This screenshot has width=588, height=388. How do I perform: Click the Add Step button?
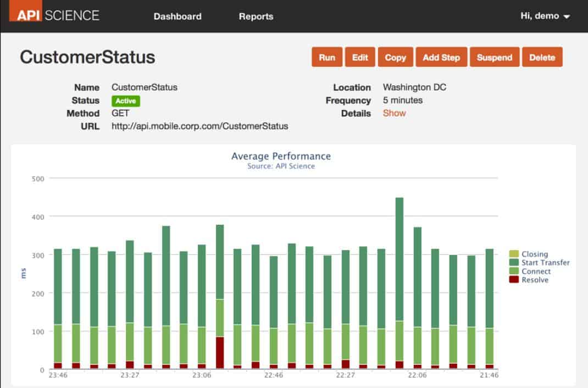tap(441, 57)
